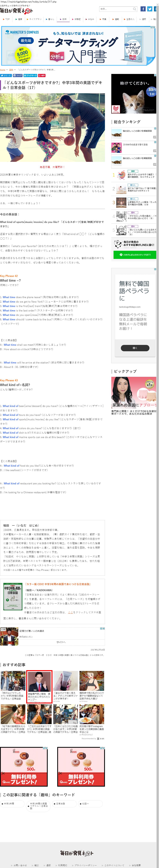Open recommended article 日本にはたびたび地震
Screen dimensions: 159x868
(x=66, y=719)
